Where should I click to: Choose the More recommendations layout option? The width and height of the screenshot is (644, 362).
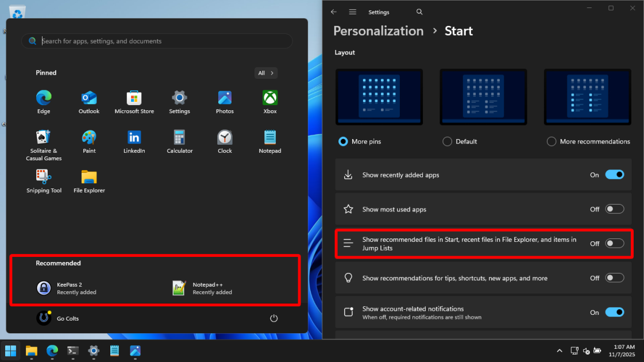(551, 141)
